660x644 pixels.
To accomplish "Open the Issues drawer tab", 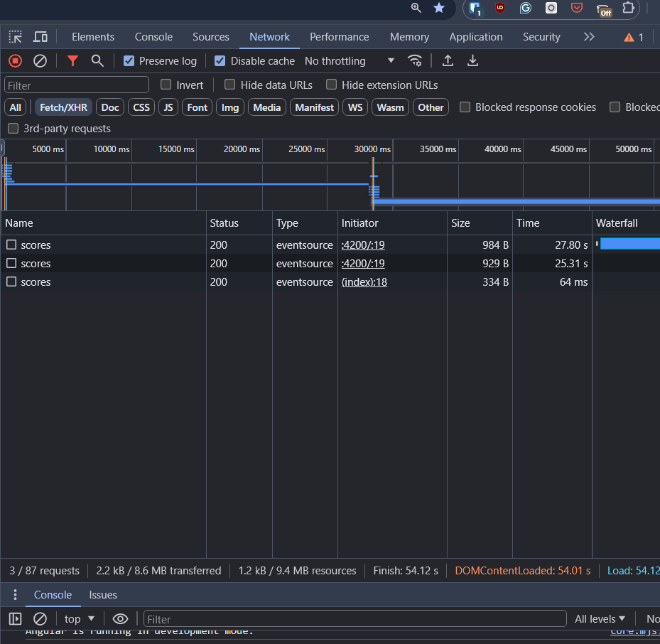I will pos(103,595).
